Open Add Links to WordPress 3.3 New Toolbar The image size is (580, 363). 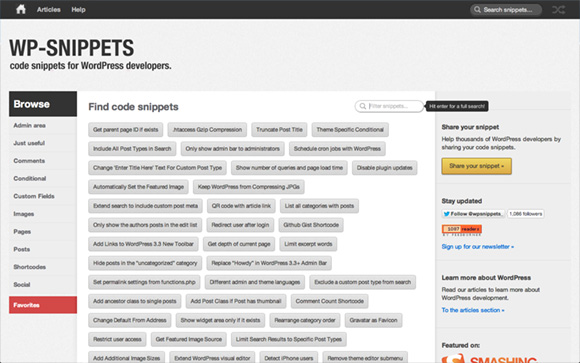pyautogui.click(x=144, y=244)
